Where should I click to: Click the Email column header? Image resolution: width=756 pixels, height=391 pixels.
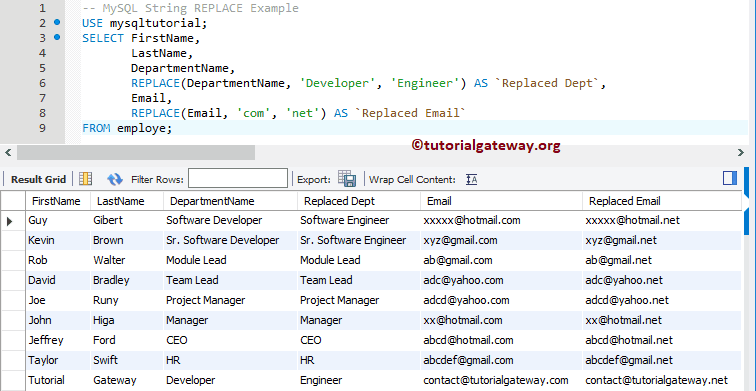pyautogui.click(x=501, y=201)
